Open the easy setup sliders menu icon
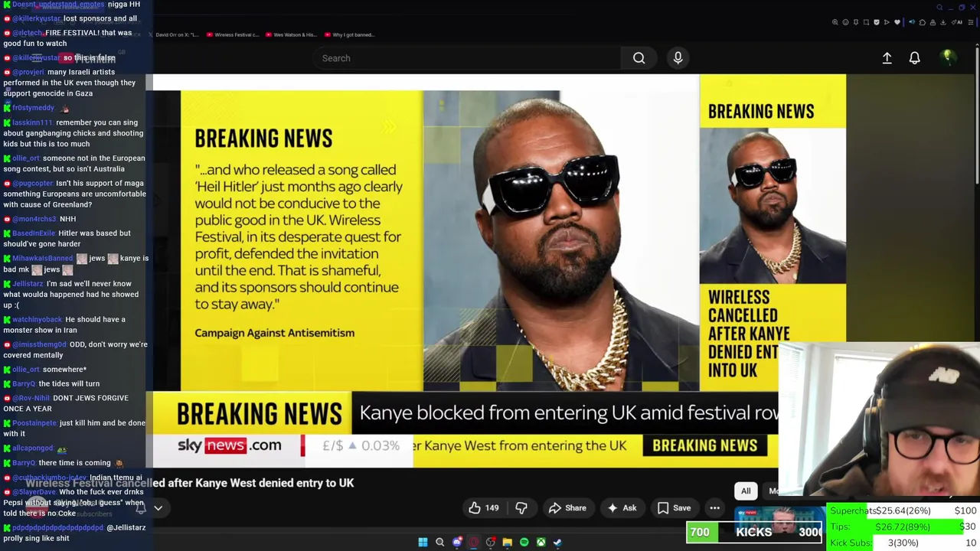 click(x=971, y=22)
